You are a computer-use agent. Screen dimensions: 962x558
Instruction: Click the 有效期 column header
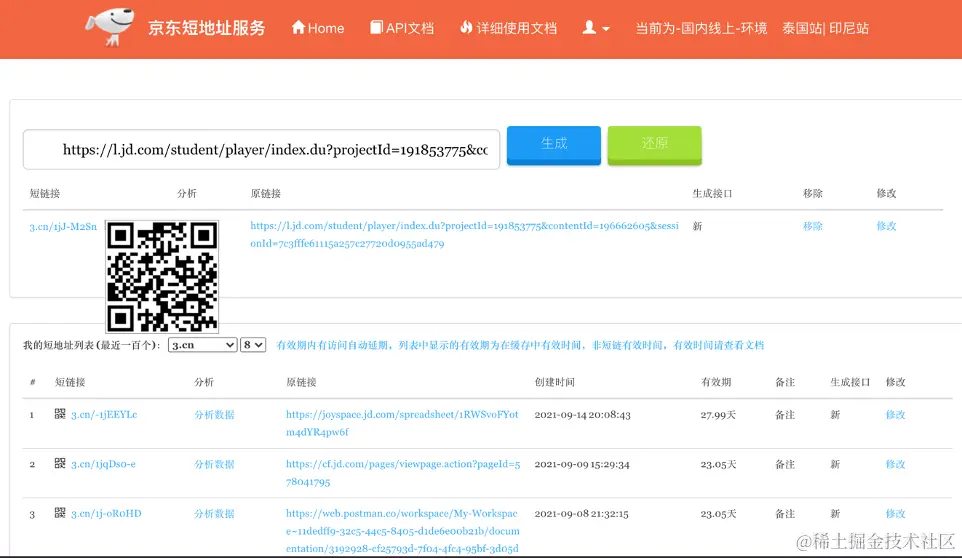click(x=716, y=382)
